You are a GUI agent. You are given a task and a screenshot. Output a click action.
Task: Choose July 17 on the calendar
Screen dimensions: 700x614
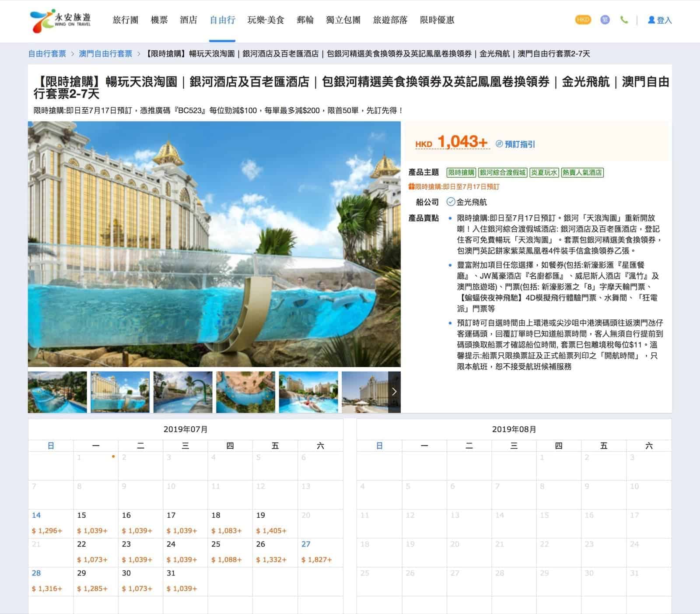tap(185, 523)
